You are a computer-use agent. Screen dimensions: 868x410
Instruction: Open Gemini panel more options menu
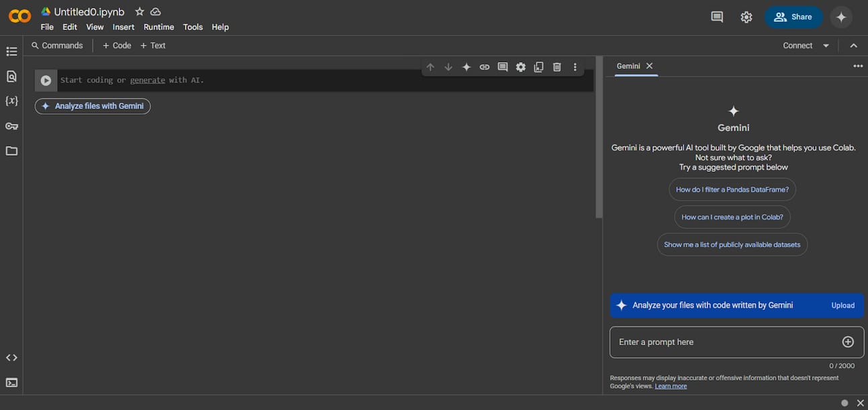pyautogui.click(x=858, y=66)
